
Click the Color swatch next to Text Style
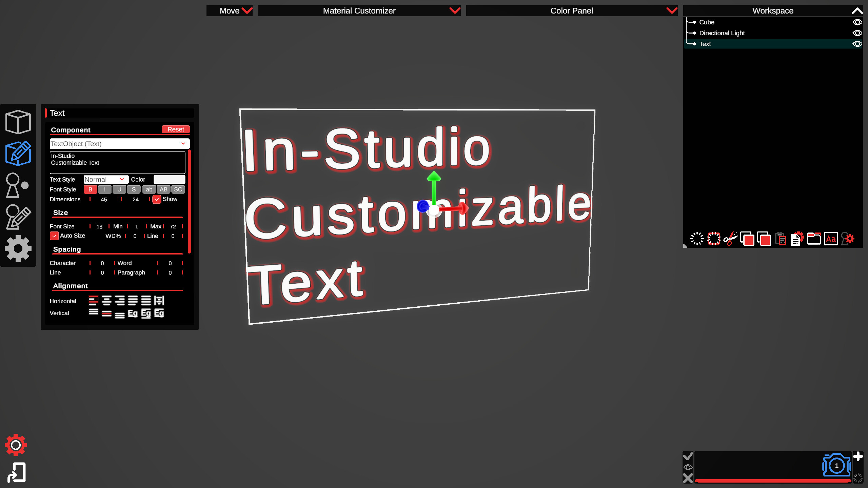click(x=170, y=179)
